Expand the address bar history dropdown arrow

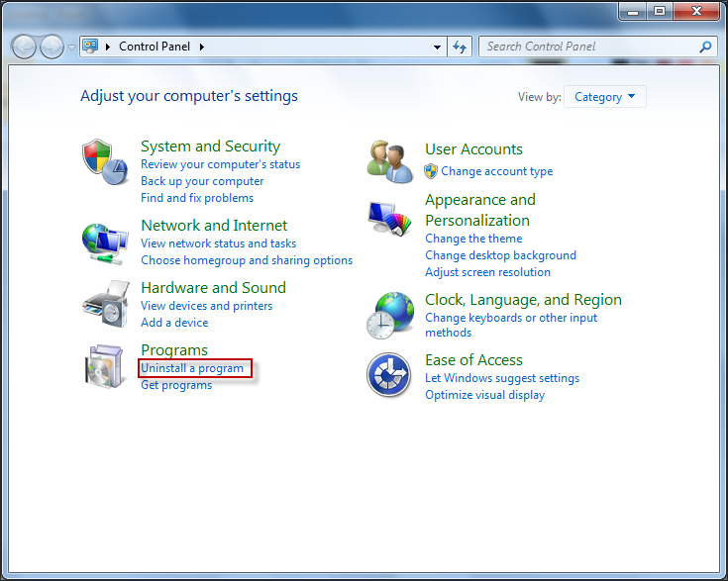pos(438,47)
